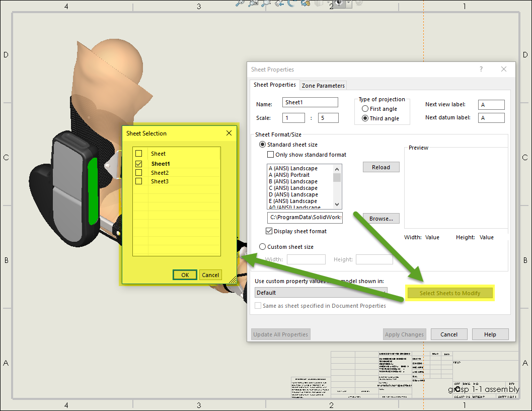Select B (ANSI) Landscape sheet size
Screen dimensions: 532x411
coord(293,181)
